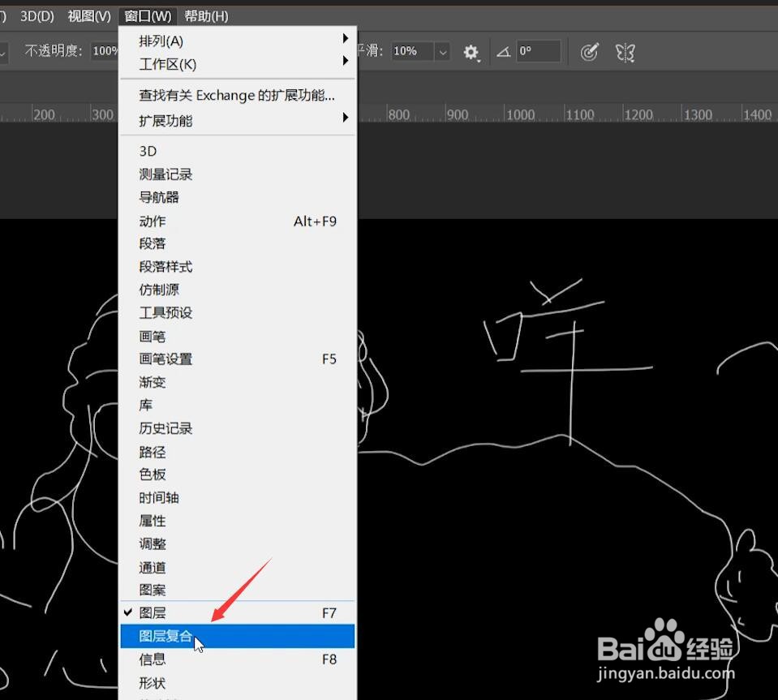This screenshot has height=700, width=778.
Task: Select the highlighted 图层复合 item
Action: (238, 636)
